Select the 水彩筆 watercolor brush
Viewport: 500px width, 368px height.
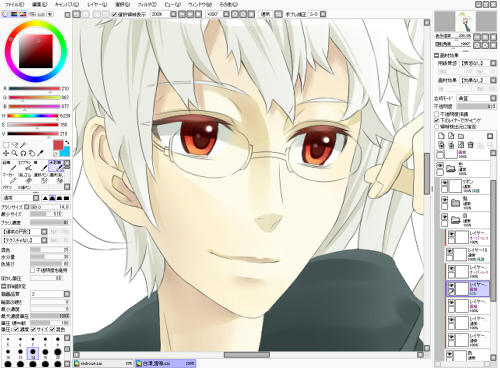[56, 166]
